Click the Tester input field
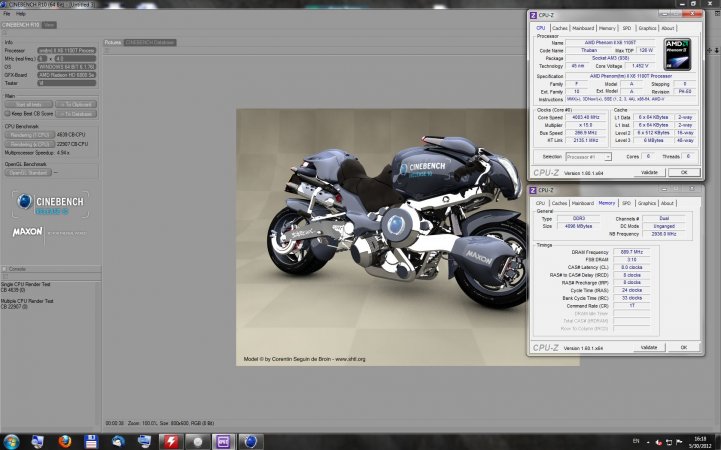Screen dimensions: 721x450 coord(67,83)
